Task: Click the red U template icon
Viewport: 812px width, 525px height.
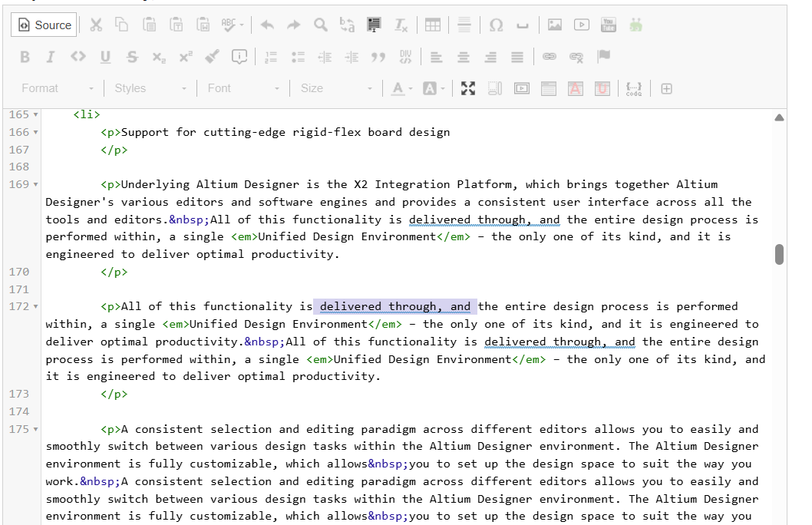Action: point(602,88)
